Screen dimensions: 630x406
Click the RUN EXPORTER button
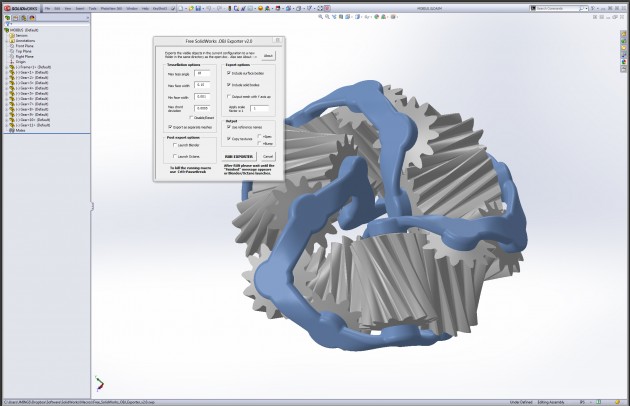(x=239, y=156)
